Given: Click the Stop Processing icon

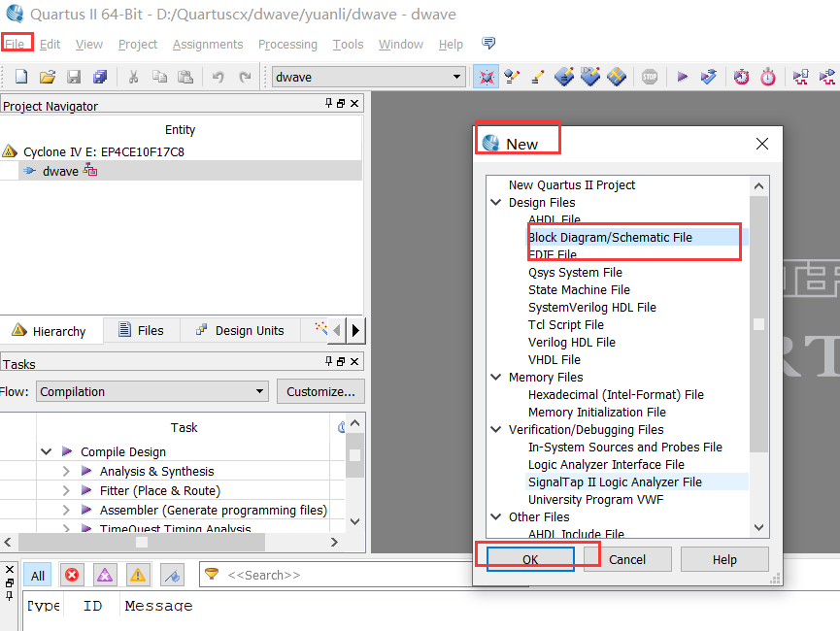Looking at the screenshot, I should coord(650,77).
